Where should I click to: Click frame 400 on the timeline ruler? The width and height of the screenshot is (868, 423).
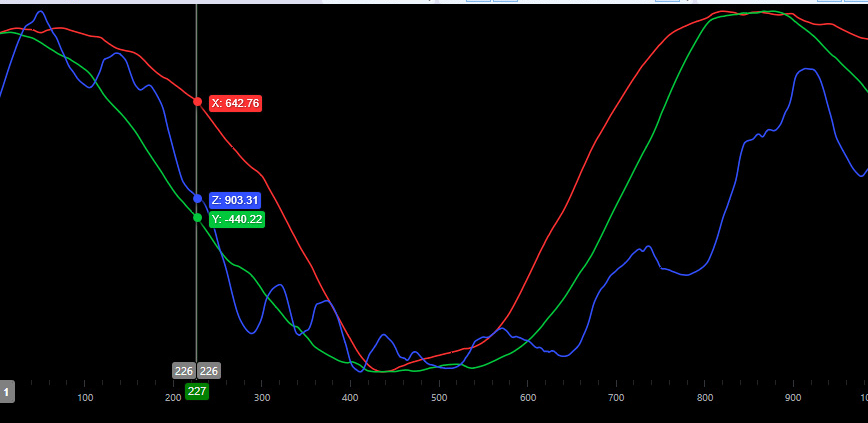point(350,398)
